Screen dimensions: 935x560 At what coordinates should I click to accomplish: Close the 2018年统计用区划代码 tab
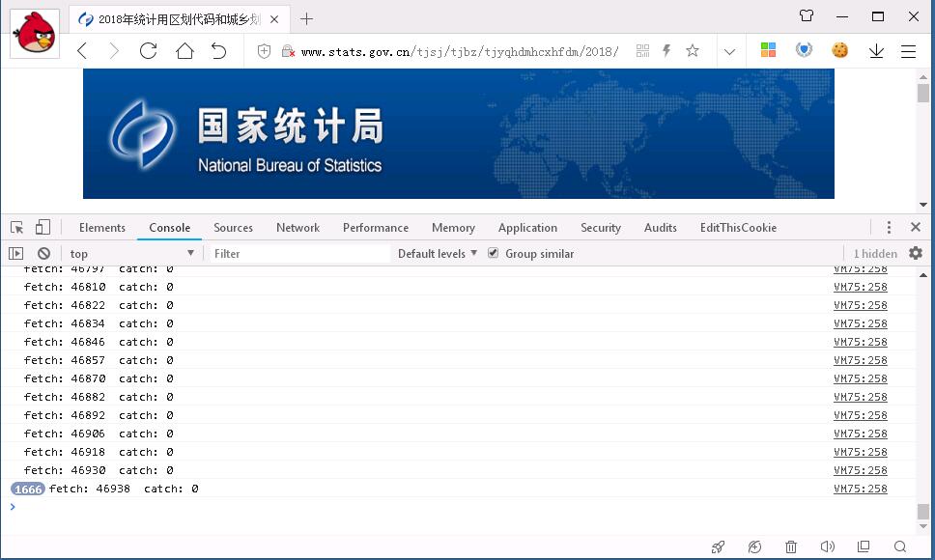274,19
